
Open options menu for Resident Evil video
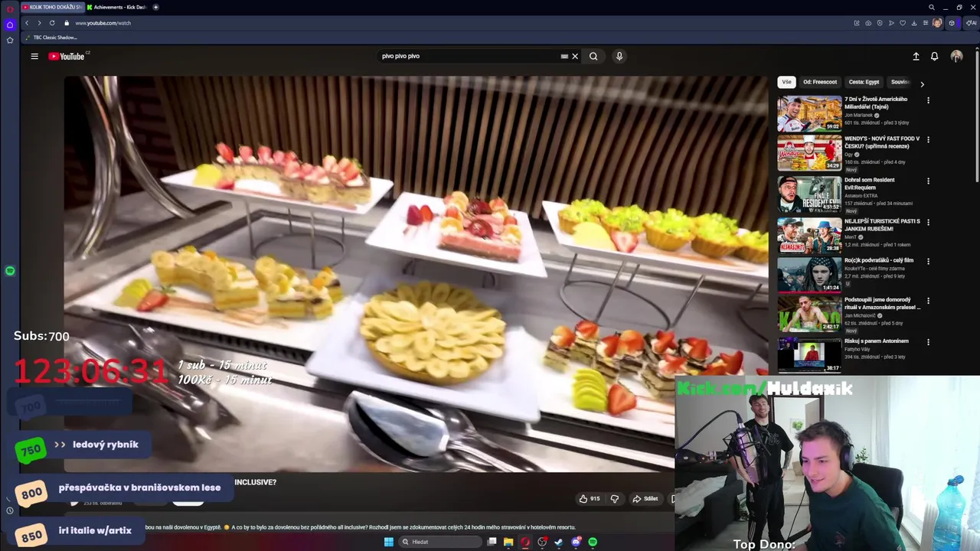(928, 181)
